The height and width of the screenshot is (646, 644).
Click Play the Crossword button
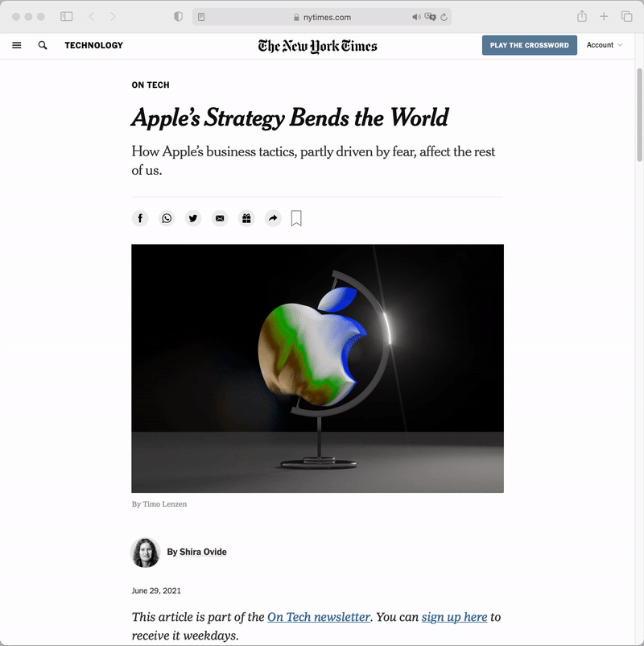[530, 45]
